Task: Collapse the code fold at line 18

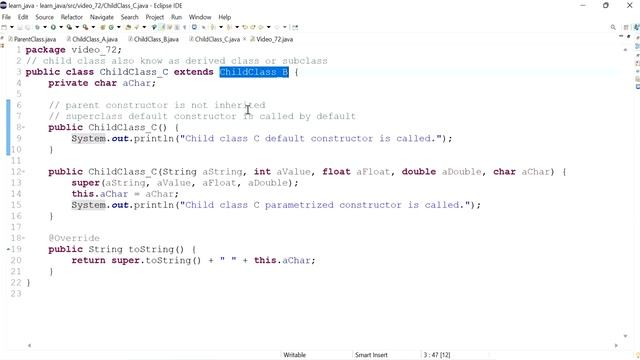Action: [23, 238]
